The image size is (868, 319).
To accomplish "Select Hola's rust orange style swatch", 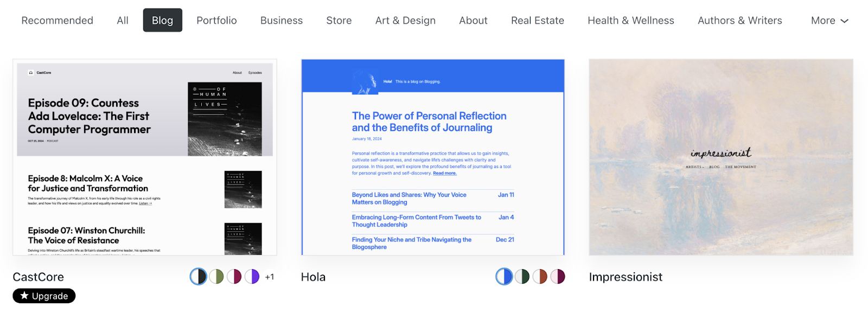I will [540, 277].
